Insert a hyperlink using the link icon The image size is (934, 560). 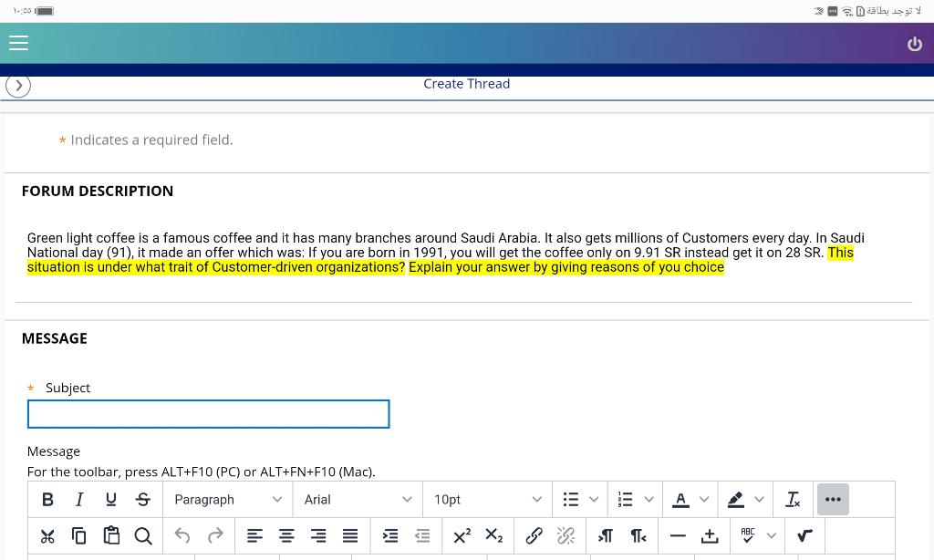(x=534, y=535)
